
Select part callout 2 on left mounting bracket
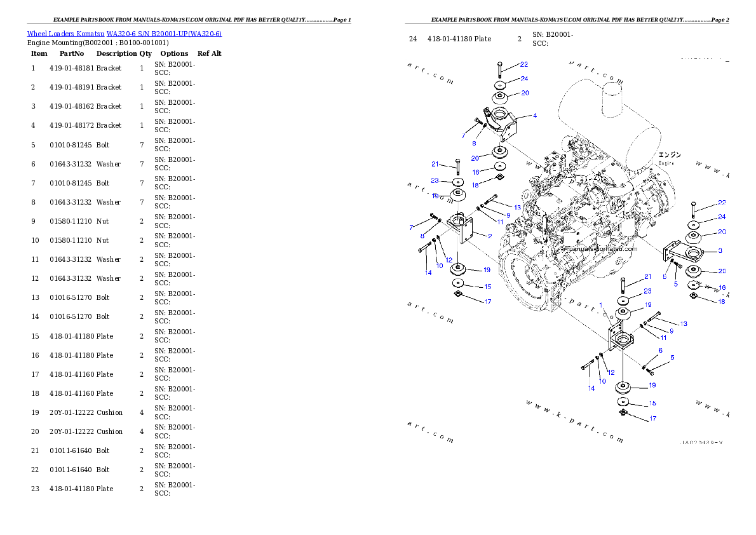[x=489, y=235]
